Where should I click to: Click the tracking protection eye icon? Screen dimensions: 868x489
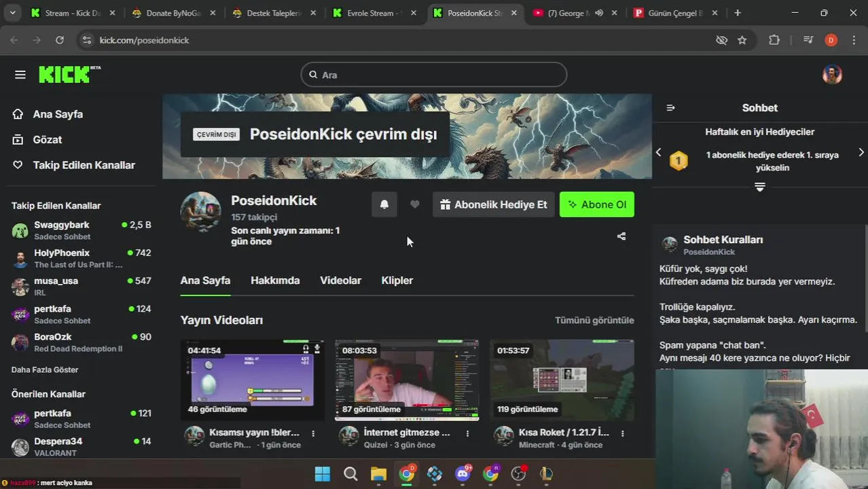(x=721, y=40)
